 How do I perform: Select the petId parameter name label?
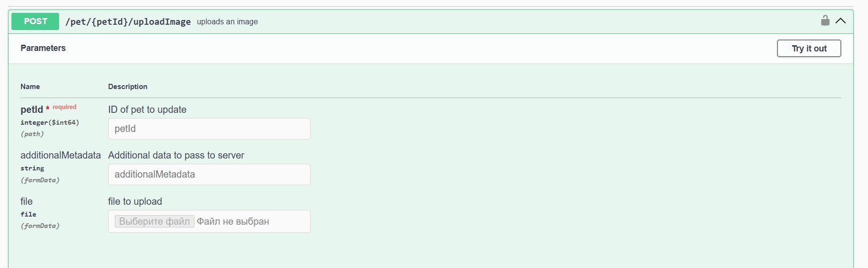coord(31,109)
